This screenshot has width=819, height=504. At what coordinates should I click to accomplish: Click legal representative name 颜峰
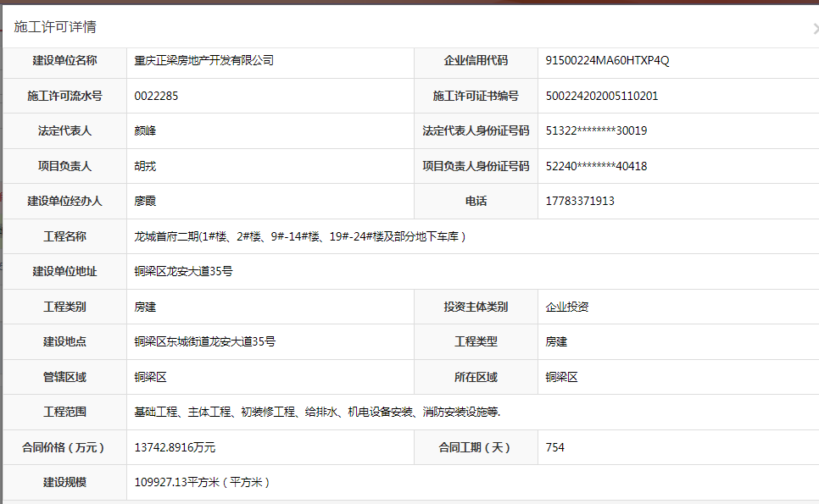(x=145, y=131)
